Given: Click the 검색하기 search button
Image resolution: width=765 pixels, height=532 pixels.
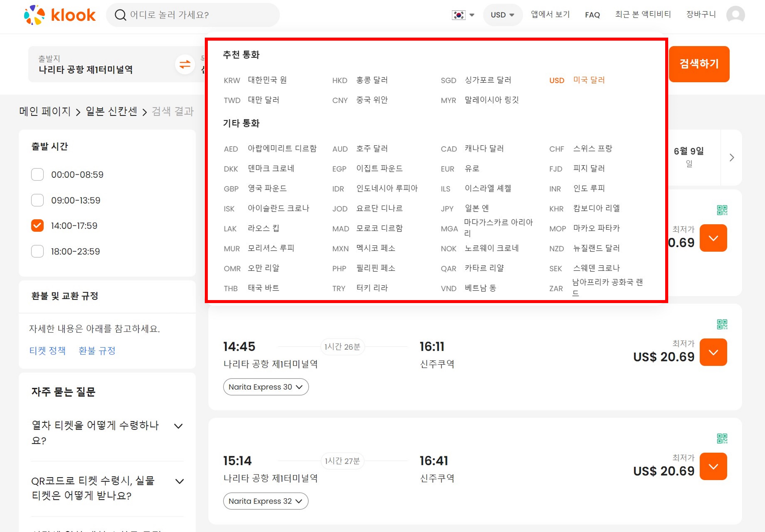Looking at the screenshot, I should (699, 64).
